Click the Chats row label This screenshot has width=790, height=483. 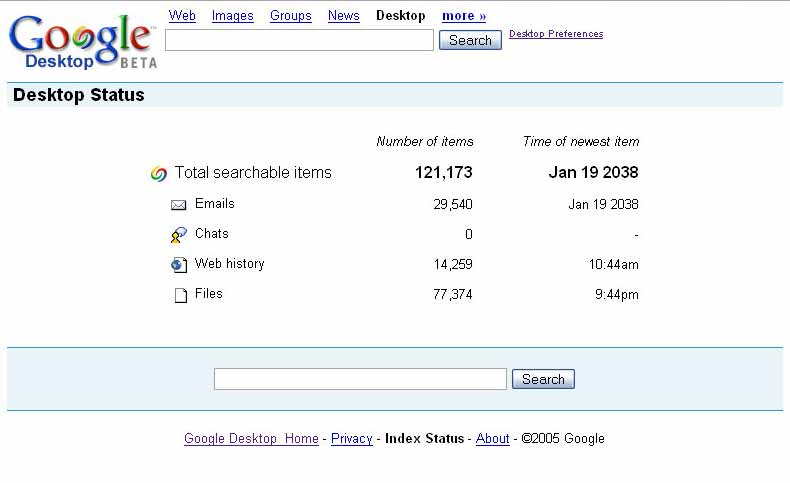[212, 234]
